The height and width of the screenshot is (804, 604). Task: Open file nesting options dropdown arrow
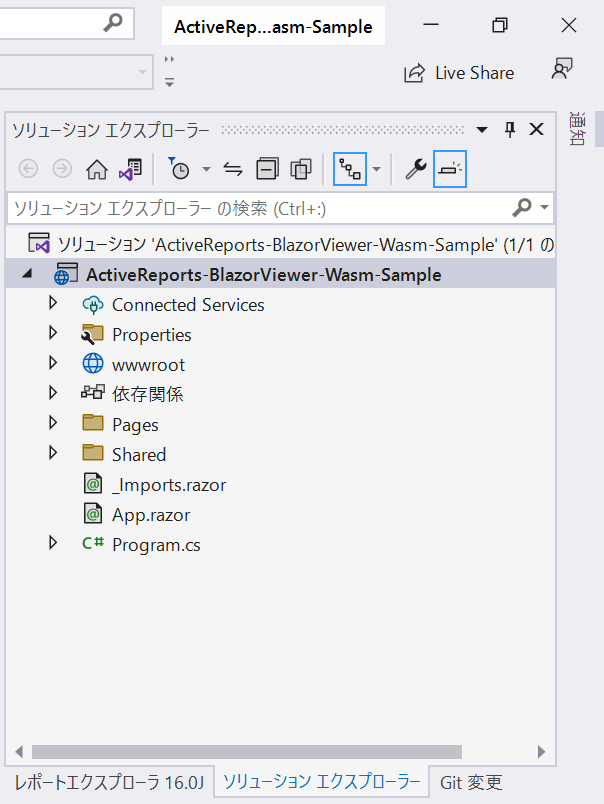(x=376, y=169)
